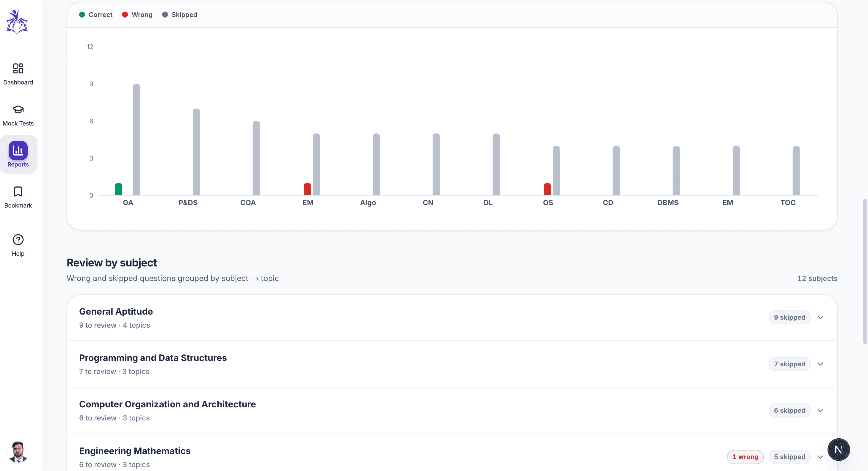Expand Programming and Data Structures chevron
Screen dimensions: 868x471
point(820,364)
